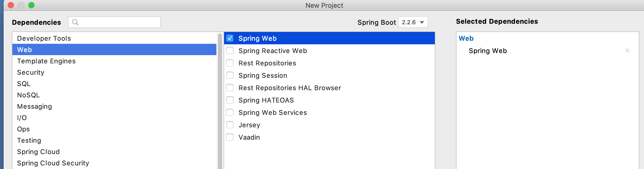644x169 pixels.
Task: Open the Template Engines category
Action: pos(46,61)
